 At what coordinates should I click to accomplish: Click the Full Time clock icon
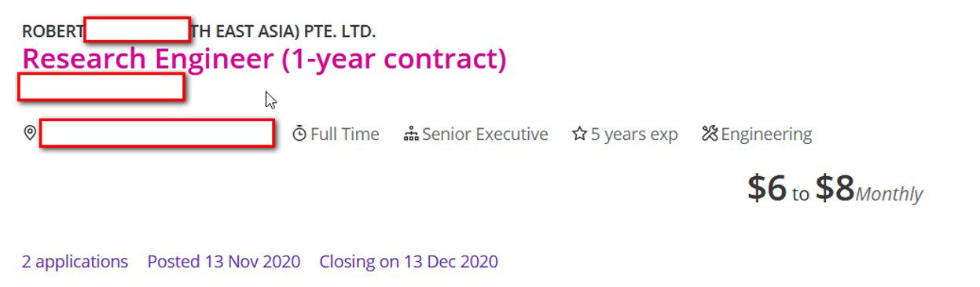pos(299,134)
